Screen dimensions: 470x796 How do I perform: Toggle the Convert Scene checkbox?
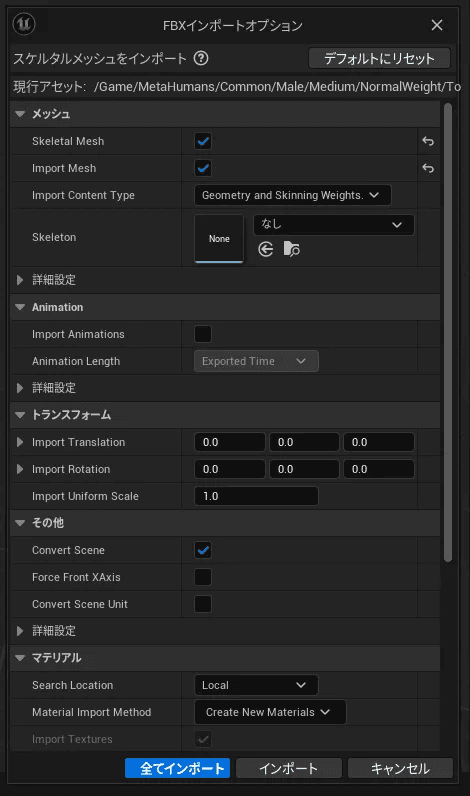[203, 550]
